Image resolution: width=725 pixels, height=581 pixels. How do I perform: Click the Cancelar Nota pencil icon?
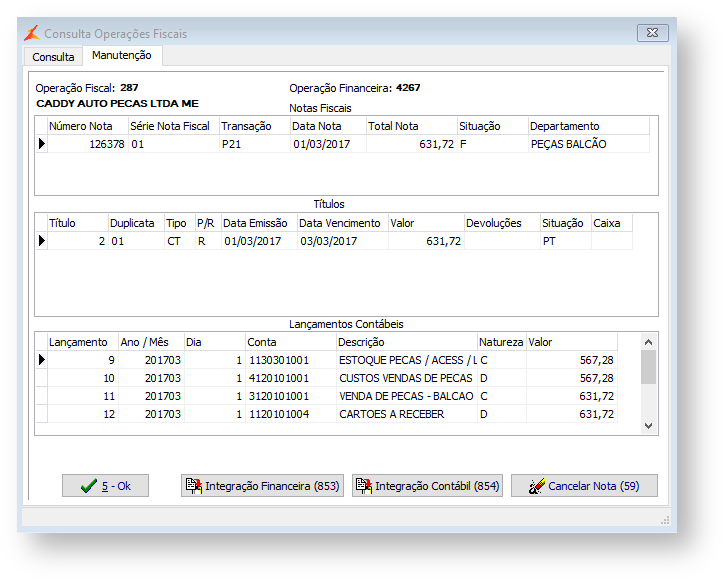[536, 486]
